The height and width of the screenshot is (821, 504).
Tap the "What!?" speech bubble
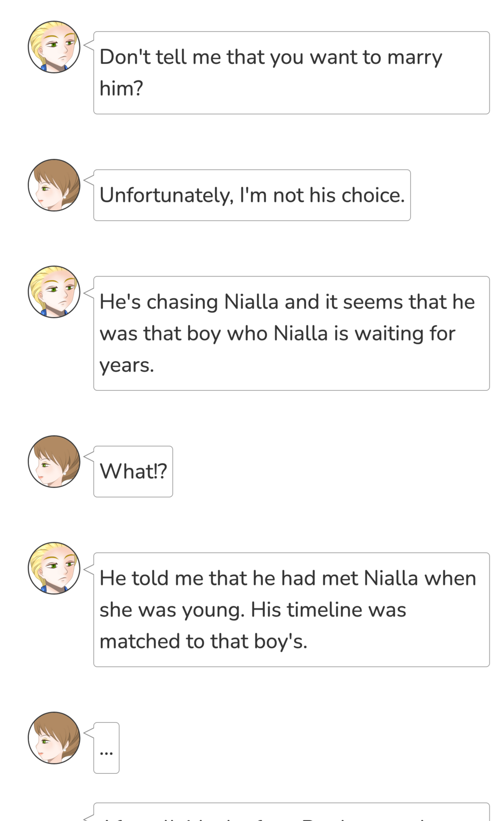133,472
